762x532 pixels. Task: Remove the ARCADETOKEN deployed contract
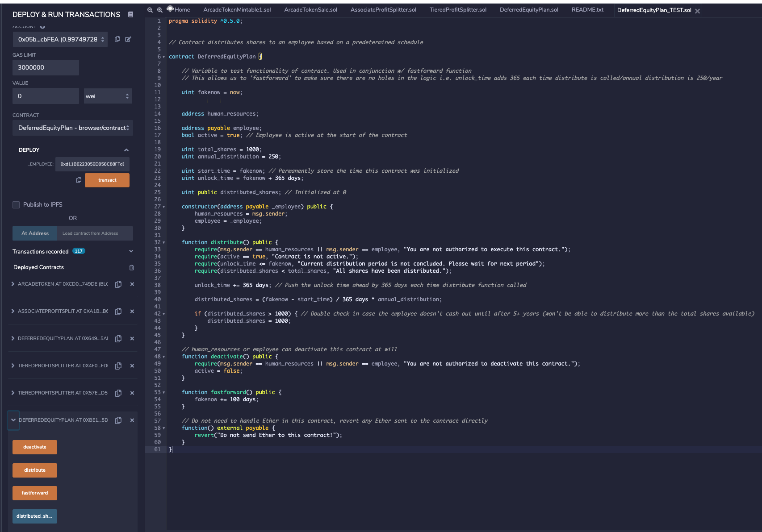click(x=132, y=284)
